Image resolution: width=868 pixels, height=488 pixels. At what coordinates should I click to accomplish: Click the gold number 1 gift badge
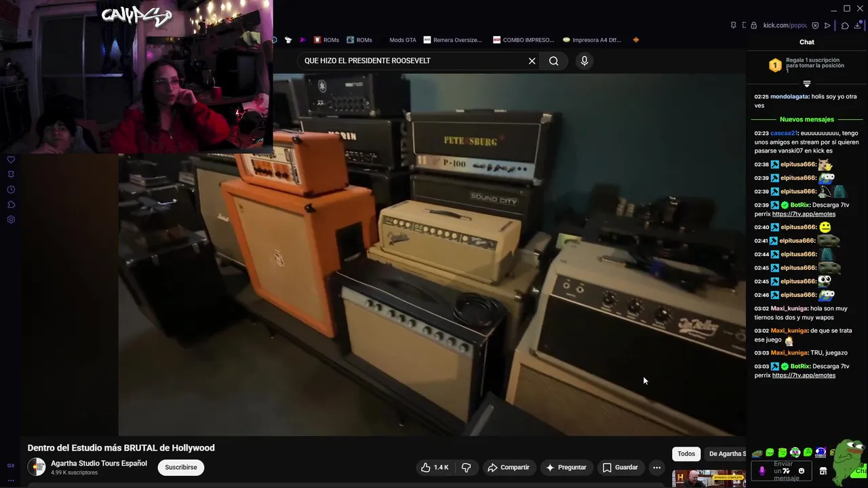(775, 65)
